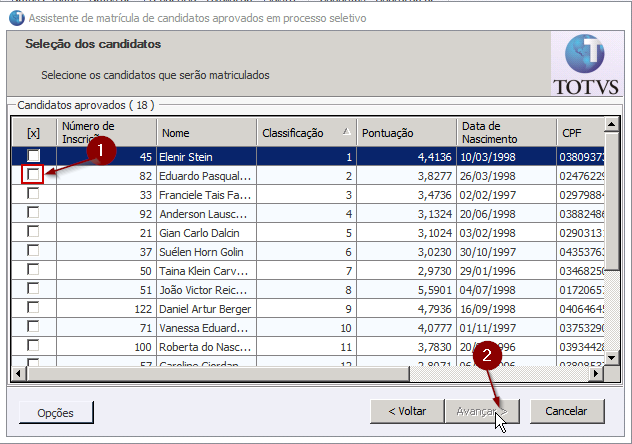Select the checkbox for Franciele Tais
This screenshot has width=632, height=444.
point(33,194)
